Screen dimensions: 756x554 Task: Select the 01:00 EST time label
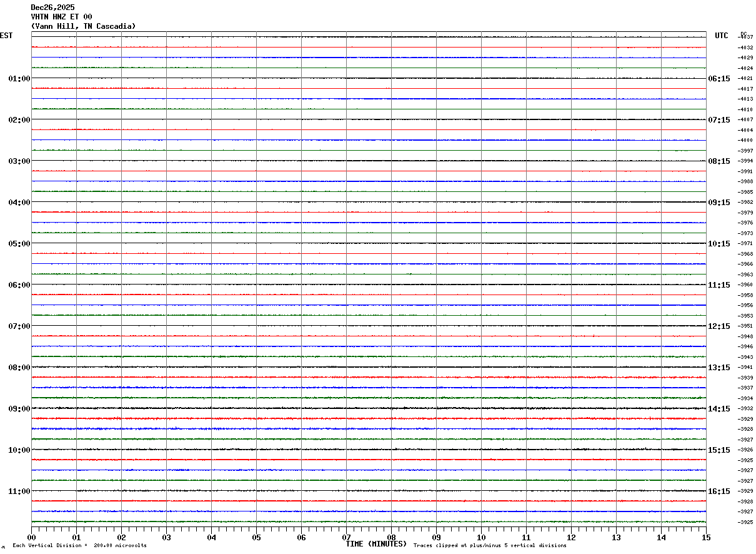(x=19, y=79)
